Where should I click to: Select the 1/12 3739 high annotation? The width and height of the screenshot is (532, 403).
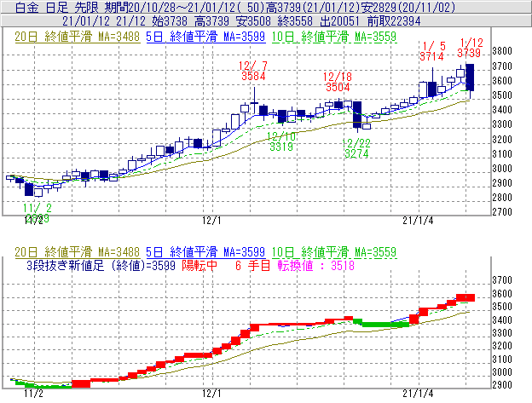tap(470, 48)
